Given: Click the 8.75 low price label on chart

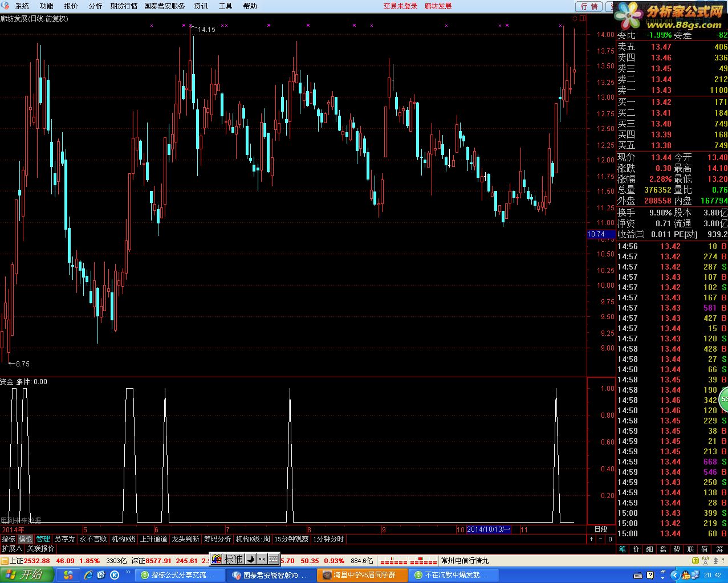Looking at the screenshot, I should pos(23,364).
